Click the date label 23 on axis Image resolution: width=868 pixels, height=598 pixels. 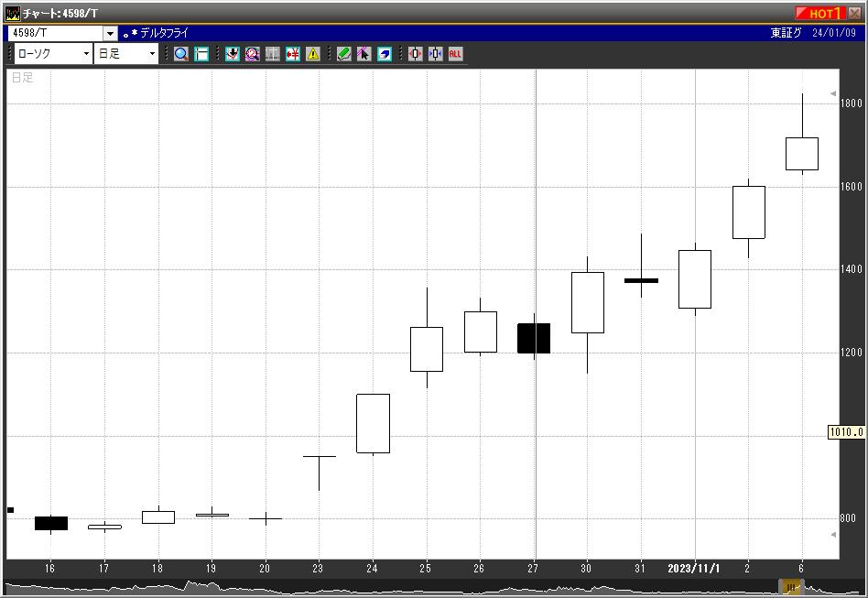pos(318,568)
